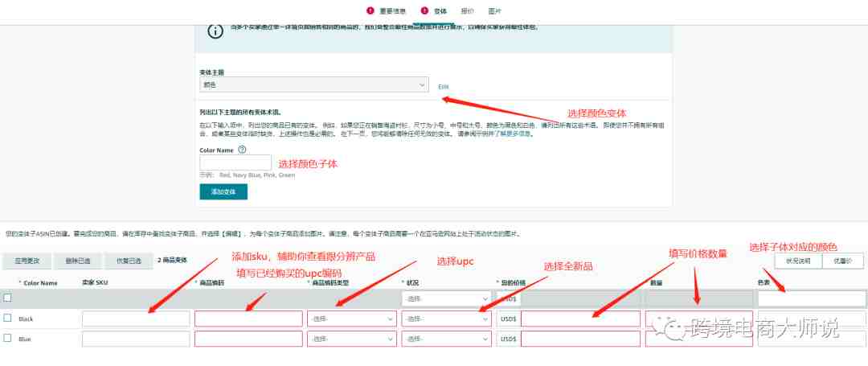This screenshot has width=868, height=366.
Task: Click the 色表 column header
Action: point(764,283)
